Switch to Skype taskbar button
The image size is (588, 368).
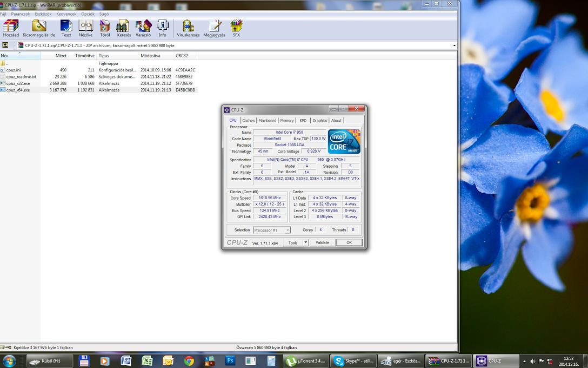(353, 362)
